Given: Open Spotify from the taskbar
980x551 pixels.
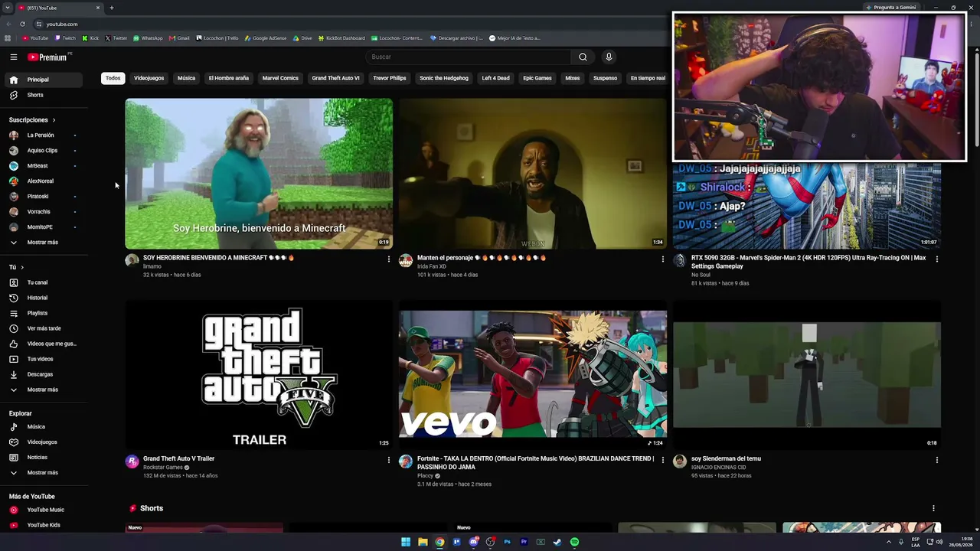Looking at the screenshot, I should [574, 542].
